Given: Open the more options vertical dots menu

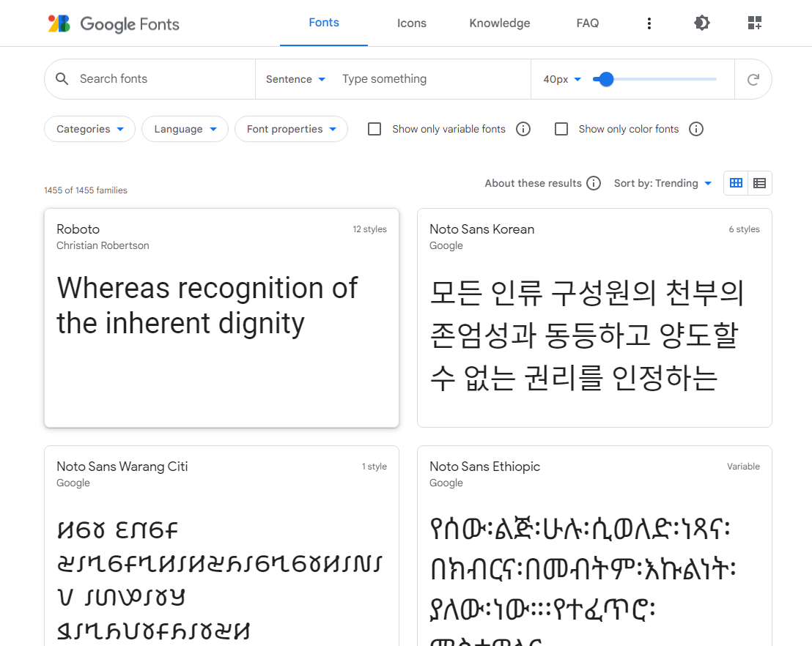Looking at the screenshot, I should pyautogui.click(x=649, y=23).
